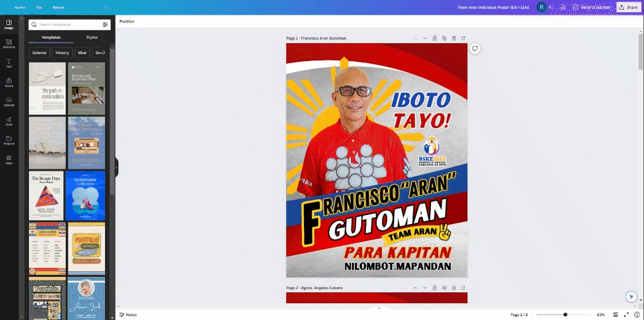
Task: Select the Restaurant Business Plan template
Action: [87, 88]
